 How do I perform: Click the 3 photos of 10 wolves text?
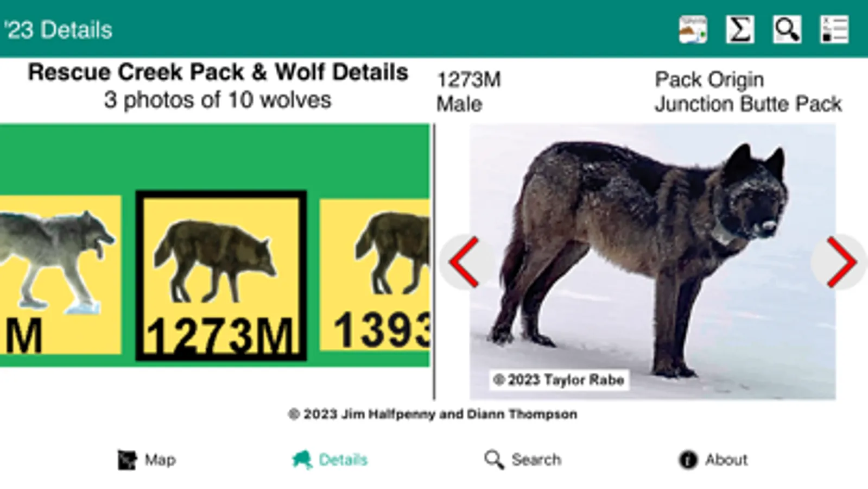pyautogui.click(x=218, y=100)
